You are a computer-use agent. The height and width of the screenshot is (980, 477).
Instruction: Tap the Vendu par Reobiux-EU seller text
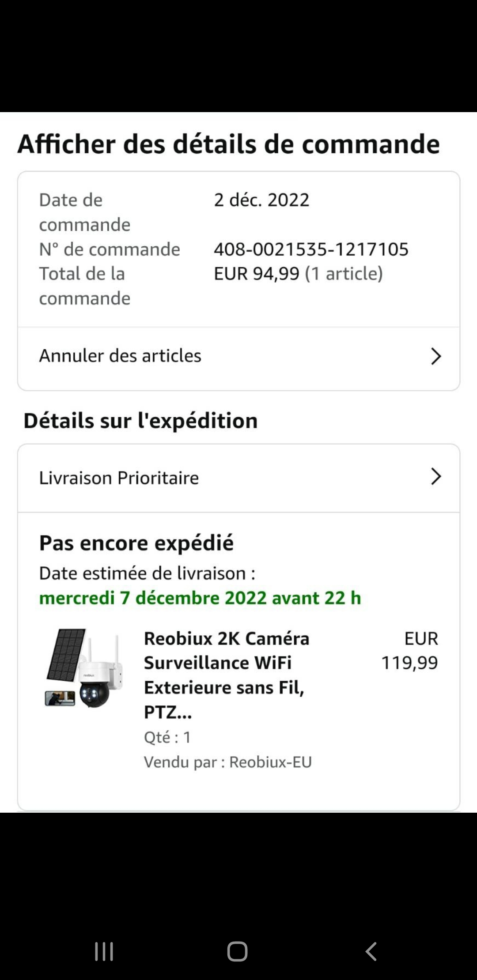227,762
